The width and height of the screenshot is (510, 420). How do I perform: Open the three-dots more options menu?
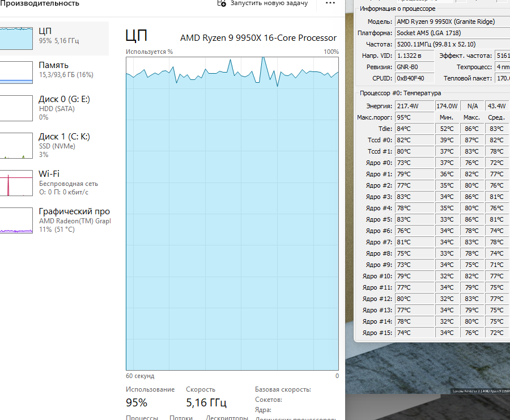(330, 3)
